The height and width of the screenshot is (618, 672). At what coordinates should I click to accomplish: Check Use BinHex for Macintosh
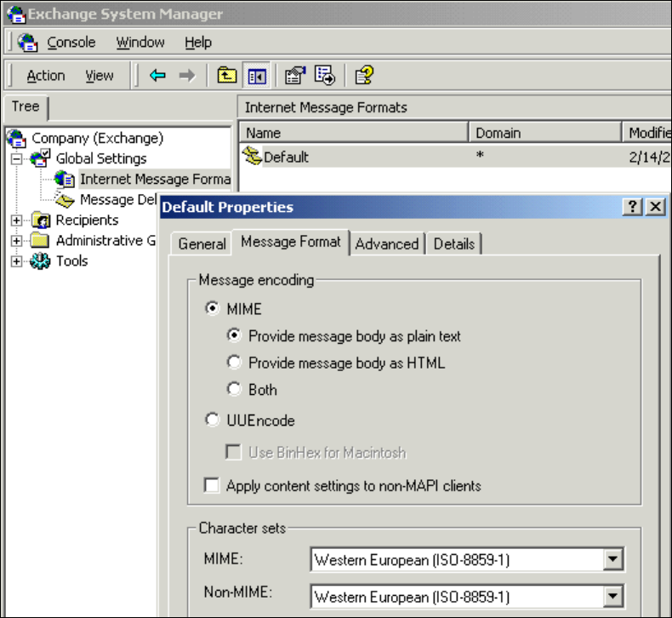(x=233, y=452)
